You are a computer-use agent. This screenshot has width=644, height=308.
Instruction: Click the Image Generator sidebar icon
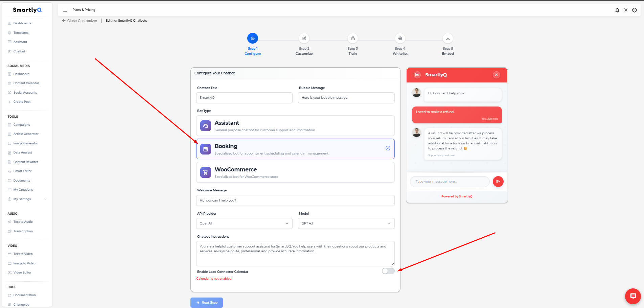click(9, 143)
